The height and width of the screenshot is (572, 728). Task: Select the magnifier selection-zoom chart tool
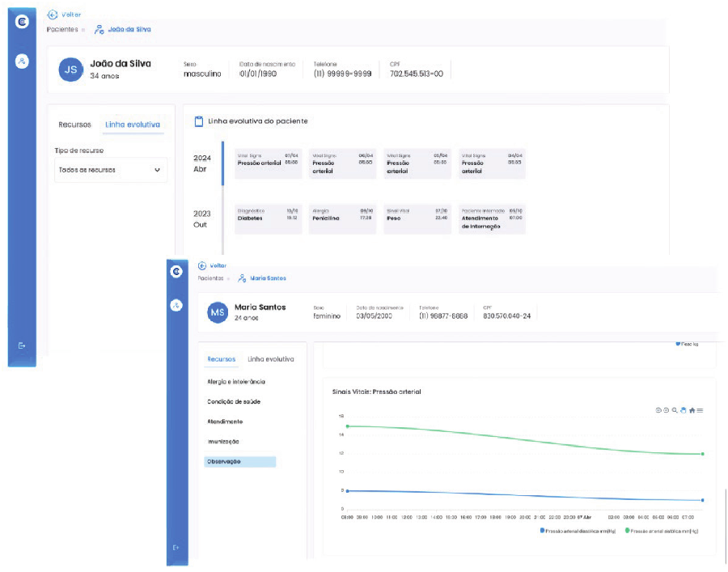[675, 410]
